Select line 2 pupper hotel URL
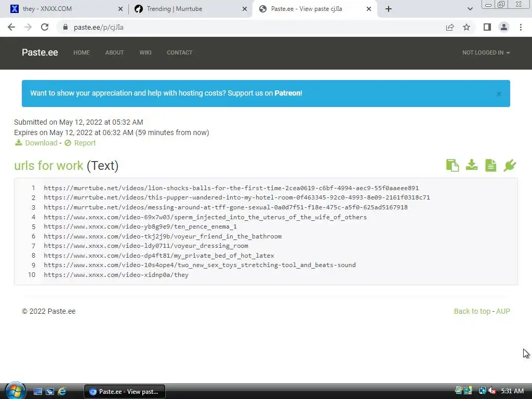This screenshot has height=399, width=532. click(x=237, y=197)
